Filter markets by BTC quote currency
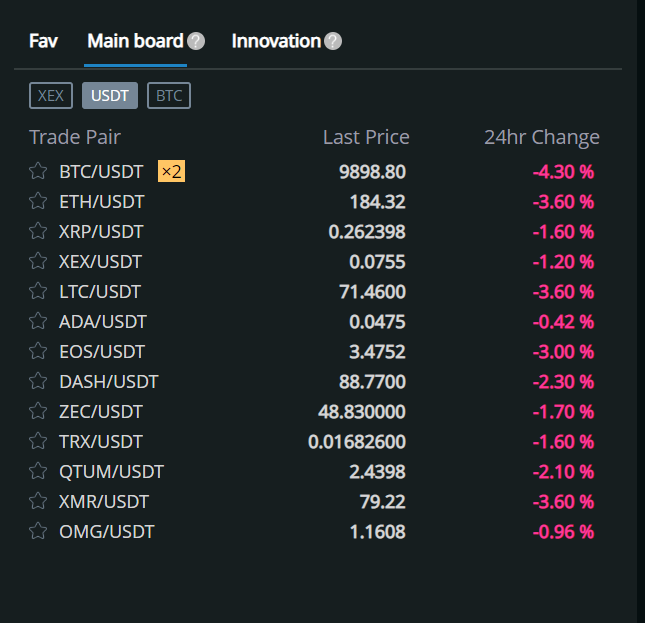 [x=169, y=96]
